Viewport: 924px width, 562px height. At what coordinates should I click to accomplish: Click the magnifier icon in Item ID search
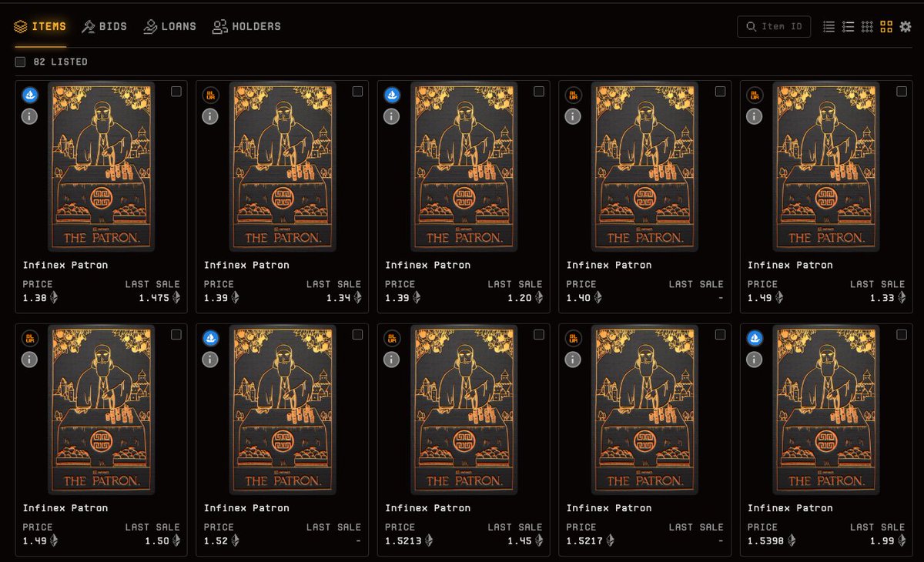pos(751,27)
